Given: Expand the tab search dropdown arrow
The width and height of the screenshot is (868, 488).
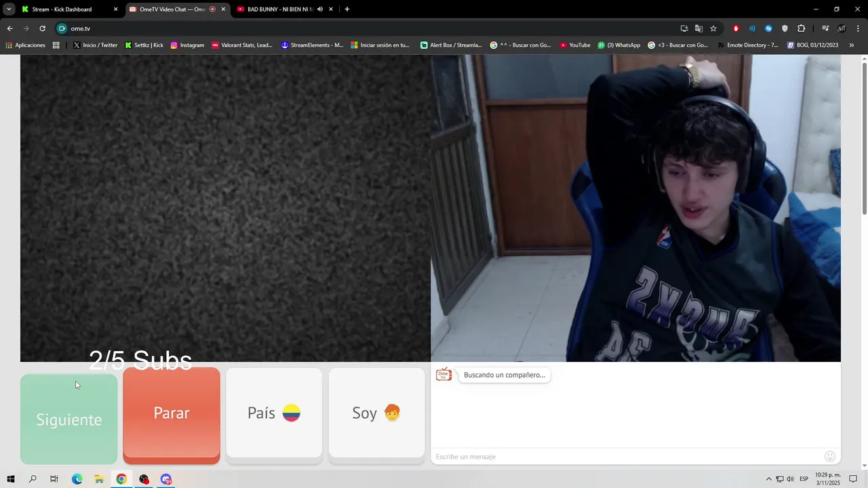Looking at the screenshot, I should [x=9, y=9].
